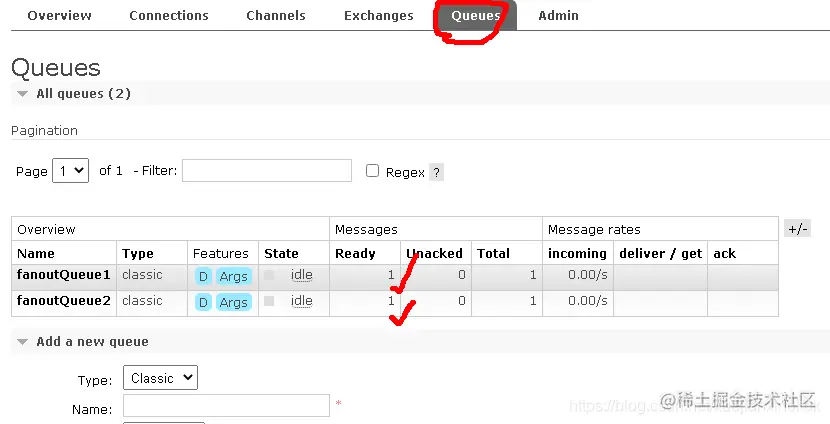Go to the Channels tab
This screenshot has height=424, width=830.
276,15
